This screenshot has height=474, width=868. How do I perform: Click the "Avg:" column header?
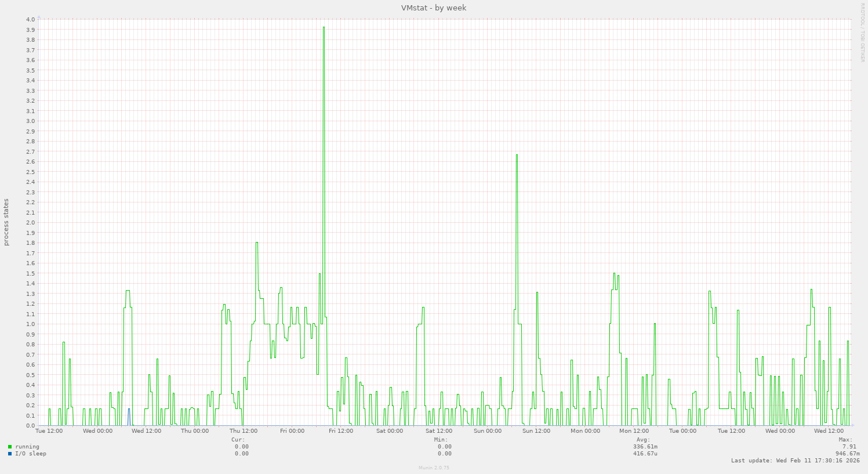[642, 440]
